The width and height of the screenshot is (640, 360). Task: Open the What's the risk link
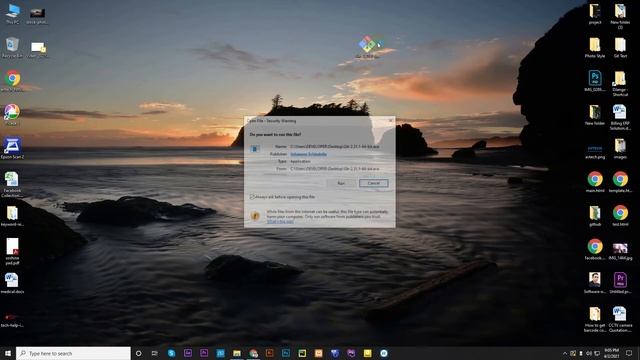[x=280, y=221]
